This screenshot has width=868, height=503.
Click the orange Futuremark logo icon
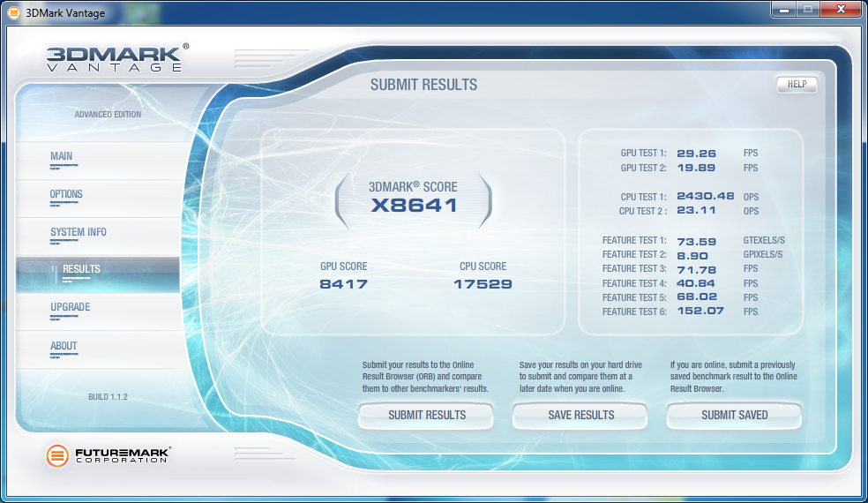57,455
